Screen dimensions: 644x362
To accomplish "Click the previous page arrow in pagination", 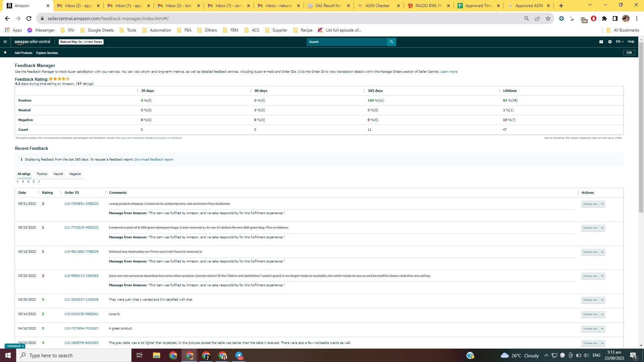I will [x=17, y=182].
